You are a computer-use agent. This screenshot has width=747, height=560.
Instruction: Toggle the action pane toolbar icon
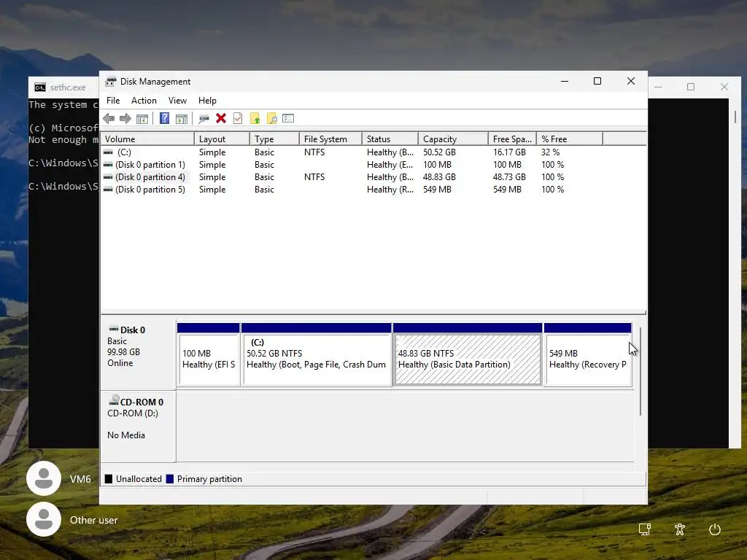tap(182, 119)
